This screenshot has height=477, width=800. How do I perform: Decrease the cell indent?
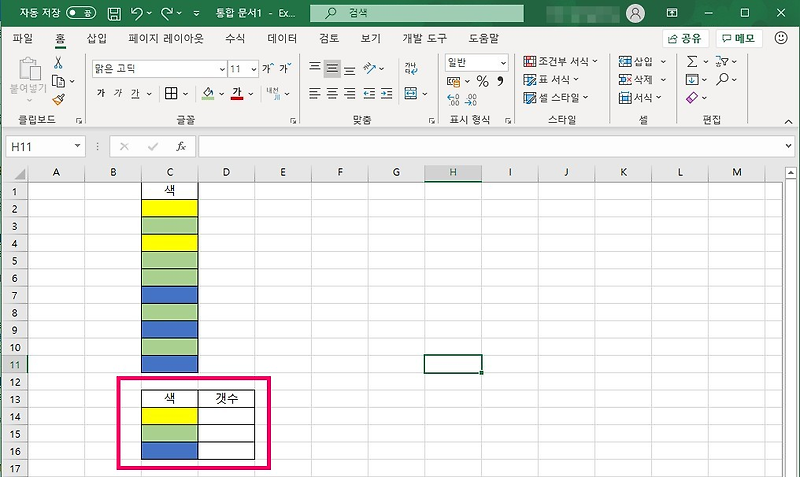pos(369,93)
